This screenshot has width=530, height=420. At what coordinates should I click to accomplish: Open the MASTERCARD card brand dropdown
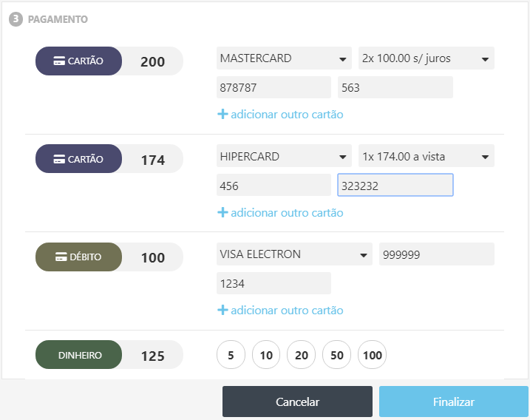pos(285,58)
